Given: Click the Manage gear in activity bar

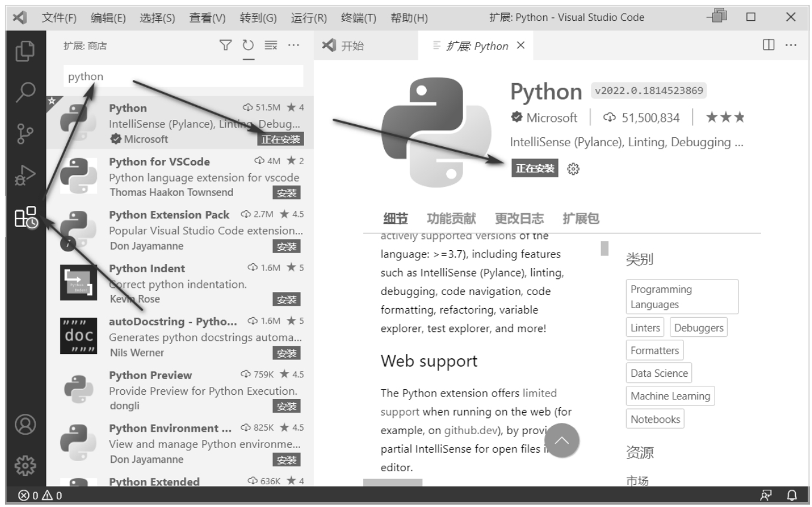Looking at the screenshot, I should coord(26,463).
